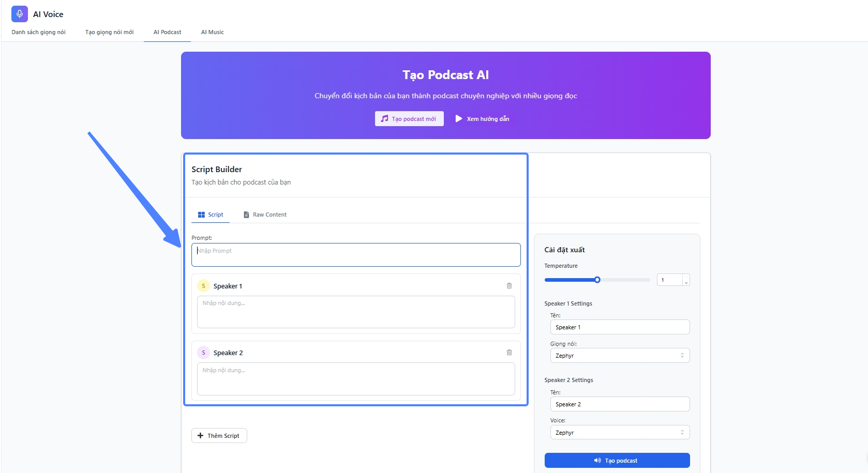Viewport: 868px width, 473px height.
Task: Click the plus icon on Thêm Script
Action: pos(201,436)
